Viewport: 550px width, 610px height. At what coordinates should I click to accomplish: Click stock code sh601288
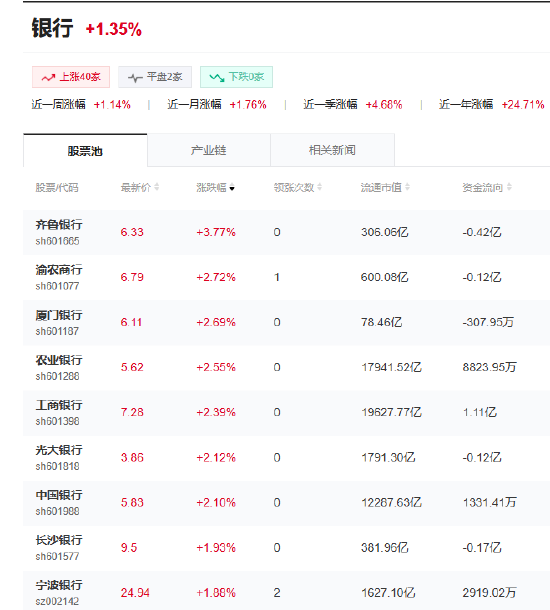click(x=58, y=377)
